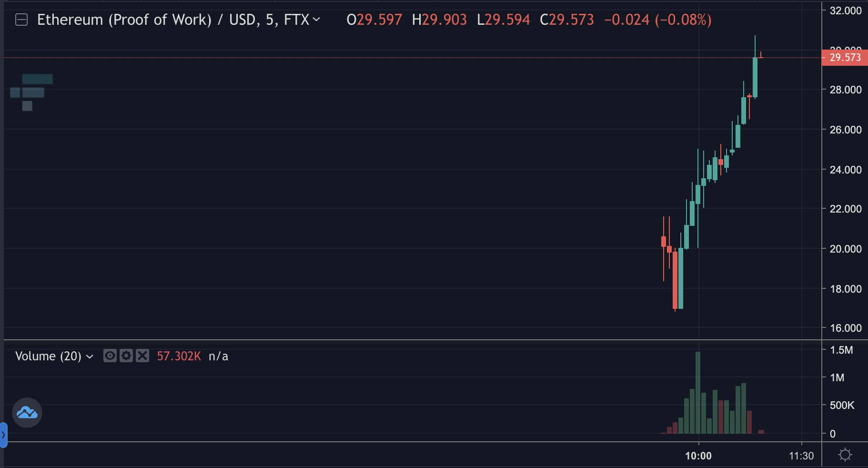
Task: Click the TradingView cloud logo badge
Action: point(27,412)
